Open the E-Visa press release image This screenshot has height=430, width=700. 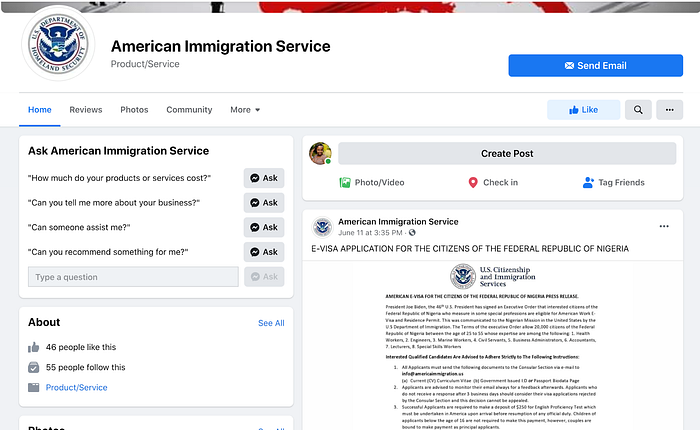(493, 345)
